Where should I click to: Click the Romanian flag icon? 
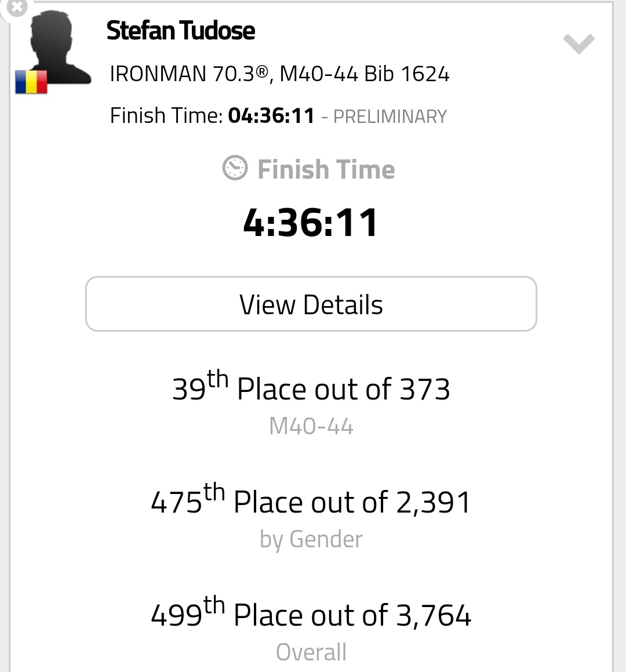click(x=31, y=82)
